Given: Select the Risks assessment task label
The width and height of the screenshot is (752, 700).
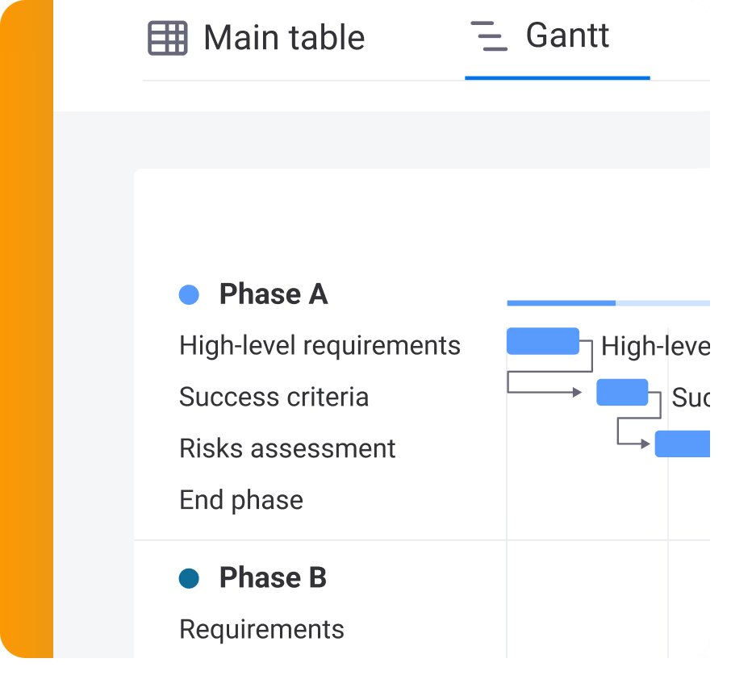Looking at the screenshot, I should coord(287,448).
